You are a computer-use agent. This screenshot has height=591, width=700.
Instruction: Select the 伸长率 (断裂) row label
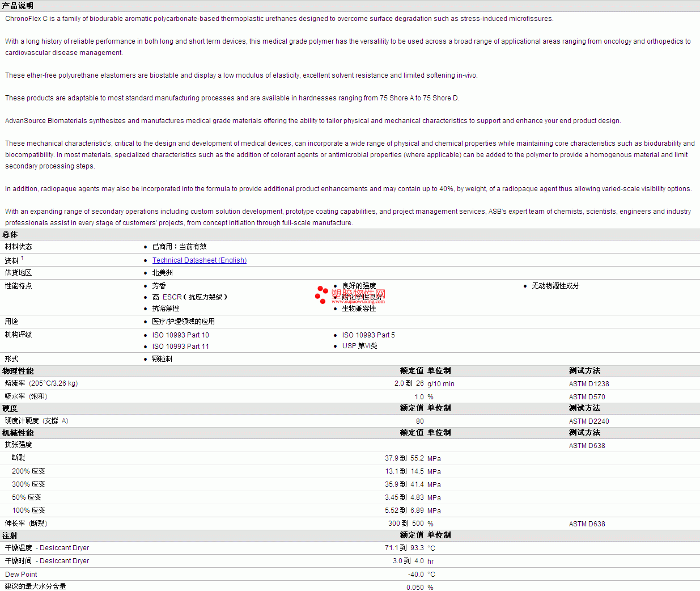tap(26, 524)
